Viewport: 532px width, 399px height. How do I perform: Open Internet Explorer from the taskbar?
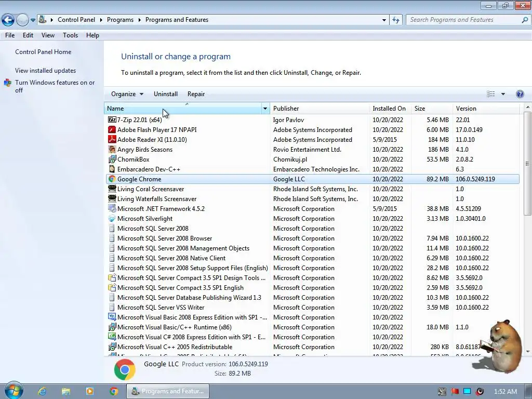(42, 391)
